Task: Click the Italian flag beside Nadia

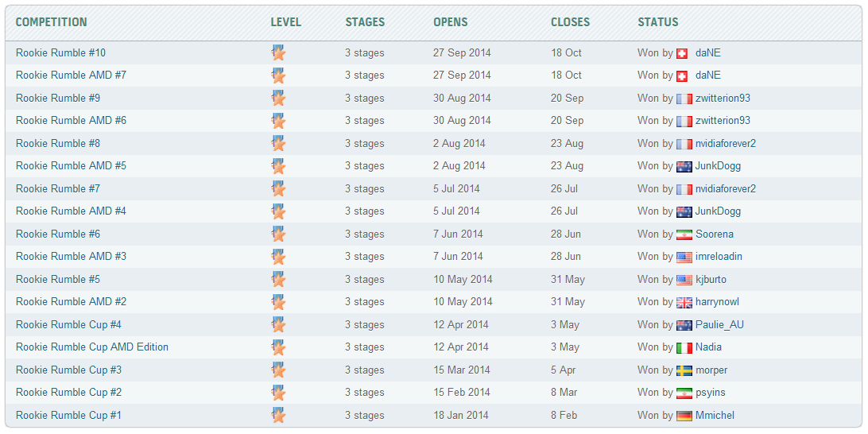Action: [684, 347]
